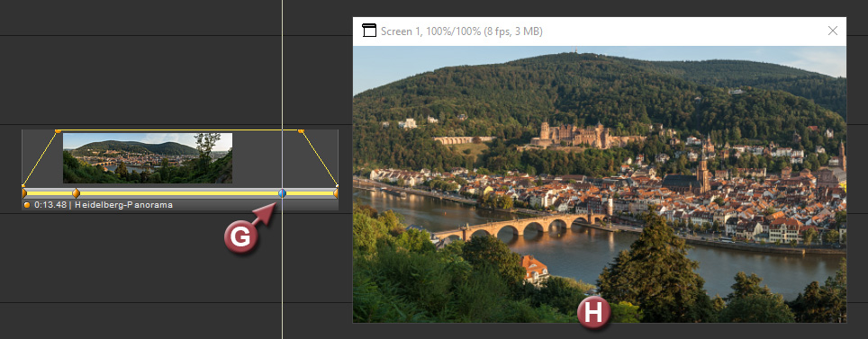Click the Heidelberg-Panorama clip name label
The width and height of the screenshot is (868, 339).
[x=123, y=205]
